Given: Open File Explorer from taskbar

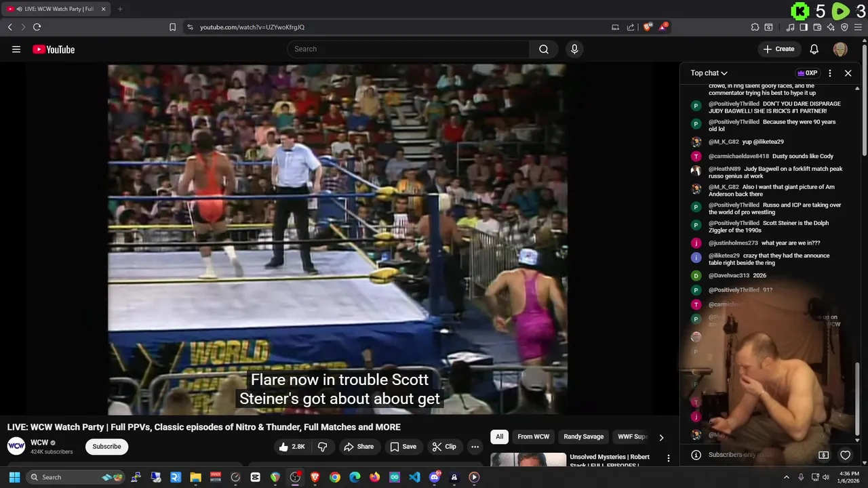Looking at the screenshot, I should click(x=195, y=477).
